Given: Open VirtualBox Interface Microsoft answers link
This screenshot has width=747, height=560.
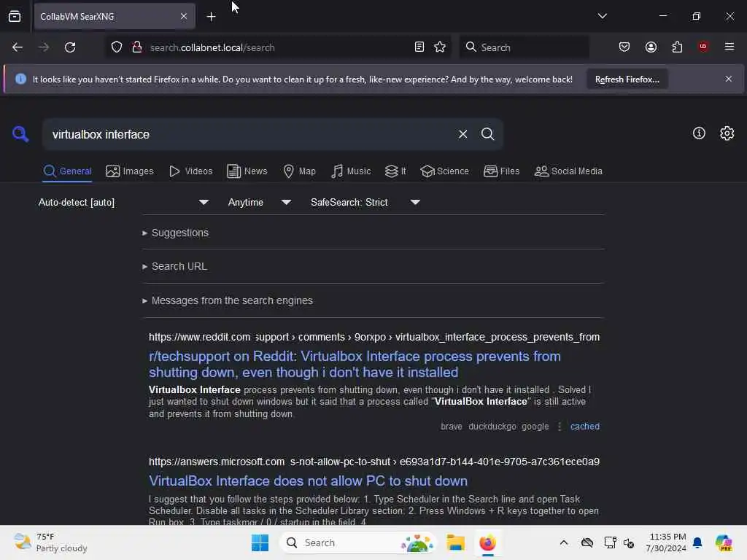Looking at the screenshot, I should [x=308, y=481].
